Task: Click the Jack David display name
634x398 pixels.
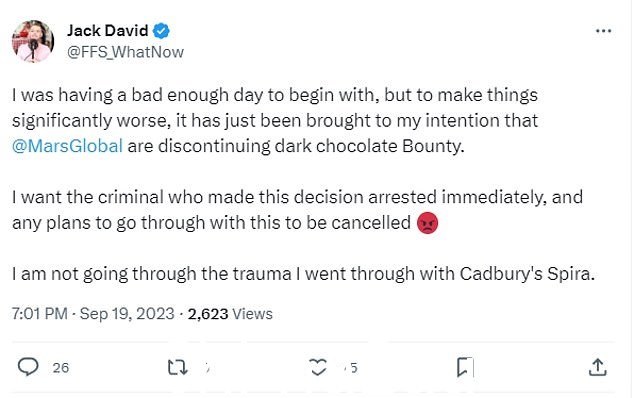Action: point(108,31)
